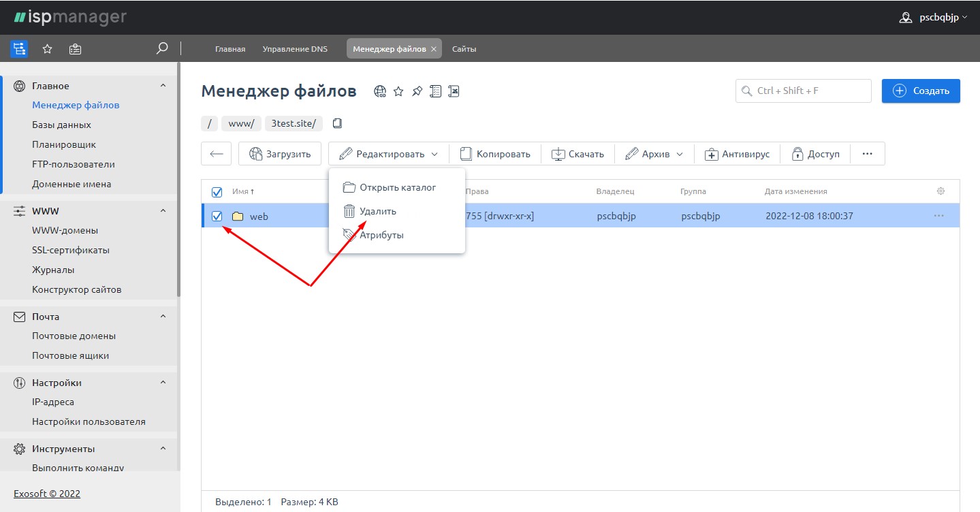This screenshot has width=980, height=512.
Task: Copy current path with clipboard icon
Action: [337, 124]
